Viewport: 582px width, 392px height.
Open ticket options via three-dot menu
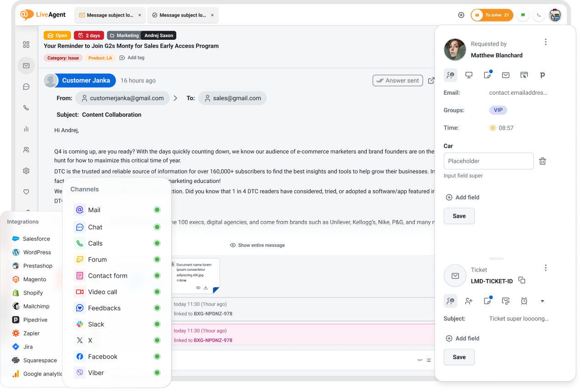545,267
